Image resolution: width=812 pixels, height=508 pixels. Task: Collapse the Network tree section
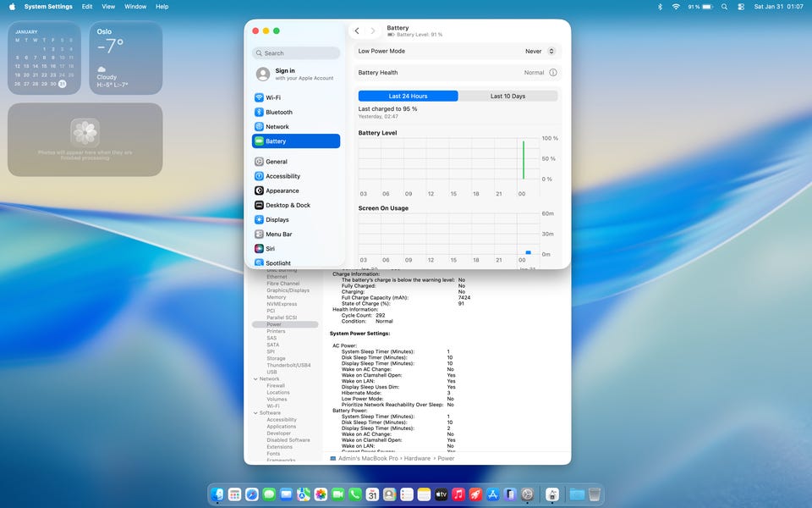tap(255, 379)
